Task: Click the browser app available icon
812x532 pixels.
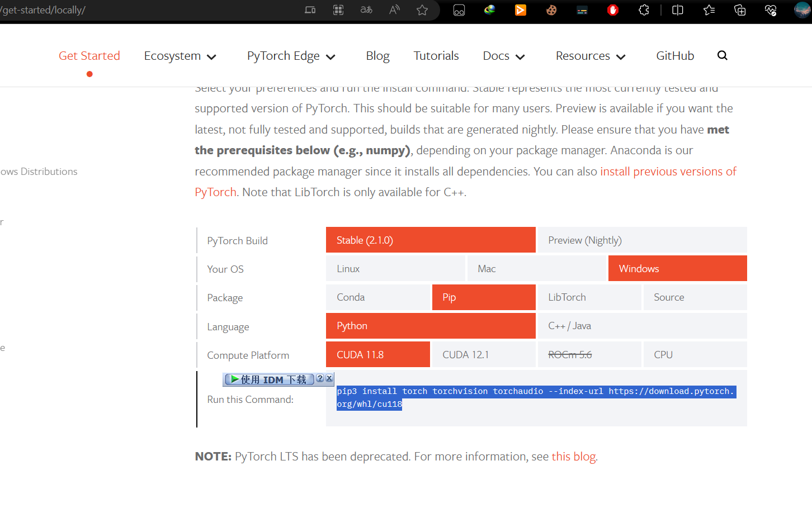Action: (310, 10)
